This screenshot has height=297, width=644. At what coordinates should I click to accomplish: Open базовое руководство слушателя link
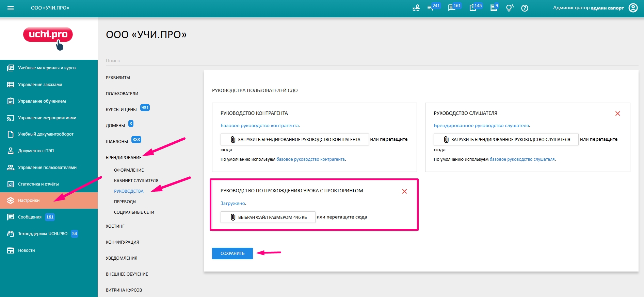tap(522, 159)
